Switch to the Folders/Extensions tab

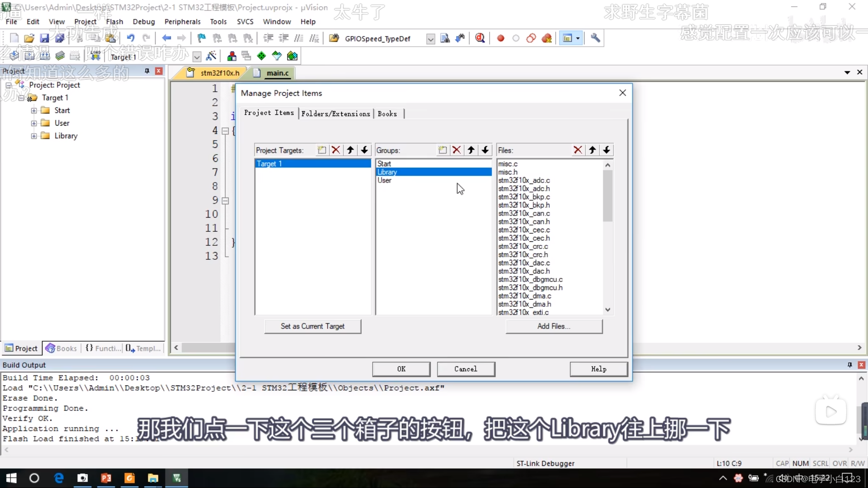point(336,113)
